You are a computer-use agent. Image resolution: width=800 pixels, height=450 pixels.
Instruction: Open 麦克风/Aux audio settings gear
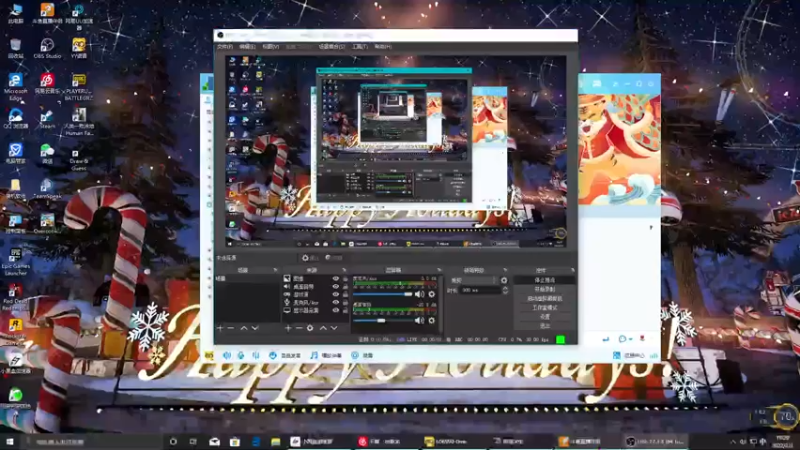click(432, 294)
